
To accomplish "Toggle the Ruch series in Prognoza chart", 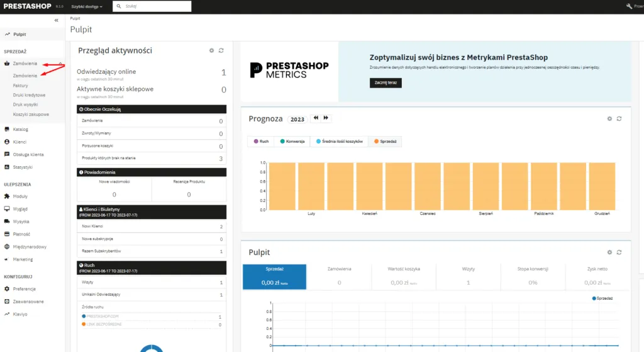I will 260,142.
